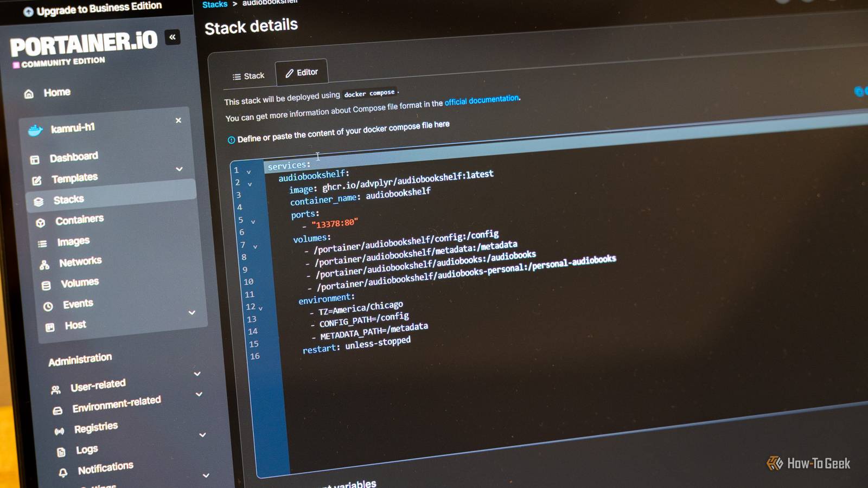Click the User-related people icon

[x=55, y=390]
